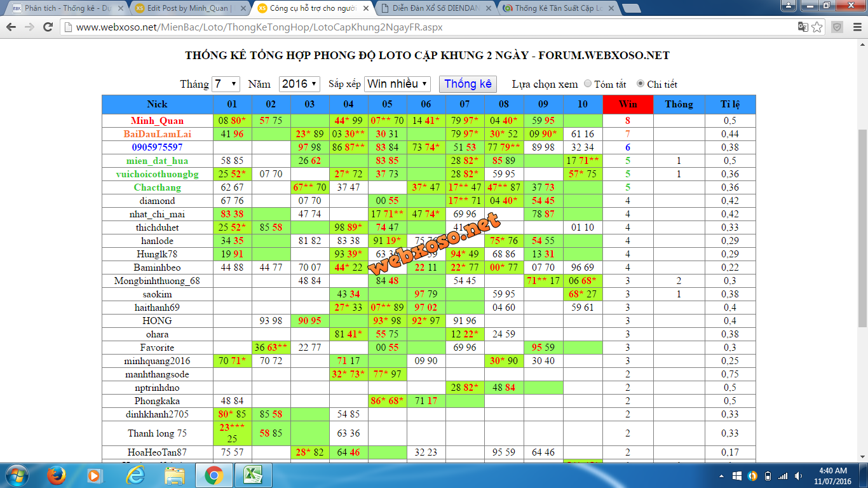Select the Công cụ hỗ trợ tab

[x=311, y=8]
